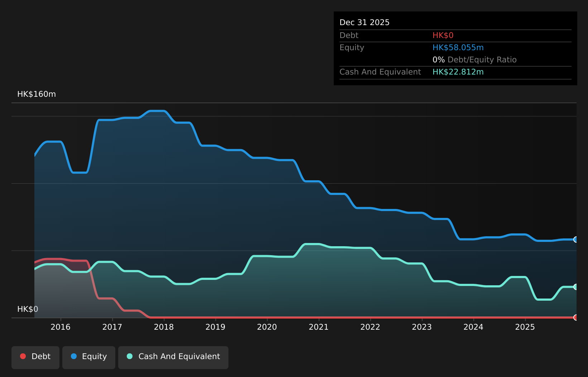
Task: Click the 0% Debt/Equity Ratio text
Action: tap(474, 60)
